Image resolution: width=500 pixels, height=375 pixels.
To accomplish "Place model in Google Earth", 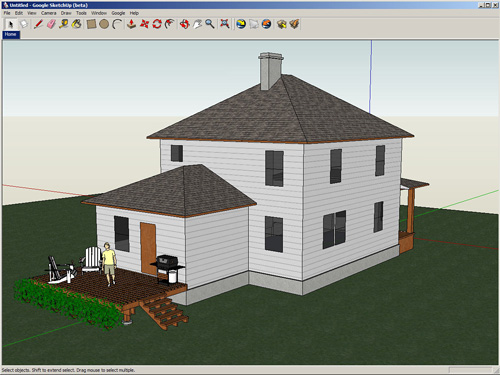I will tap(266, 24).
